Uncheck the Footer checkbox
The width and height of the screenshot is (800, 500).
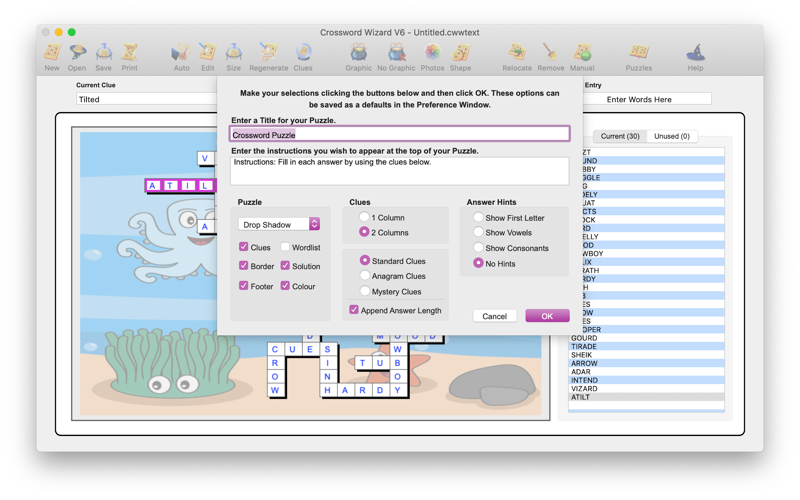coord(243,286)
